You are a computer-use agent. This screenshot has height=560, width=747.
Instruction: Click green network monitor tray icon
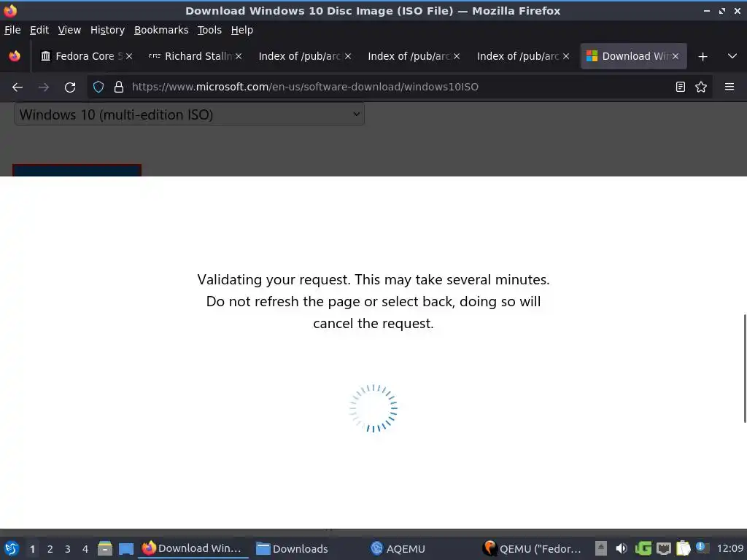[x=643, y=548]
